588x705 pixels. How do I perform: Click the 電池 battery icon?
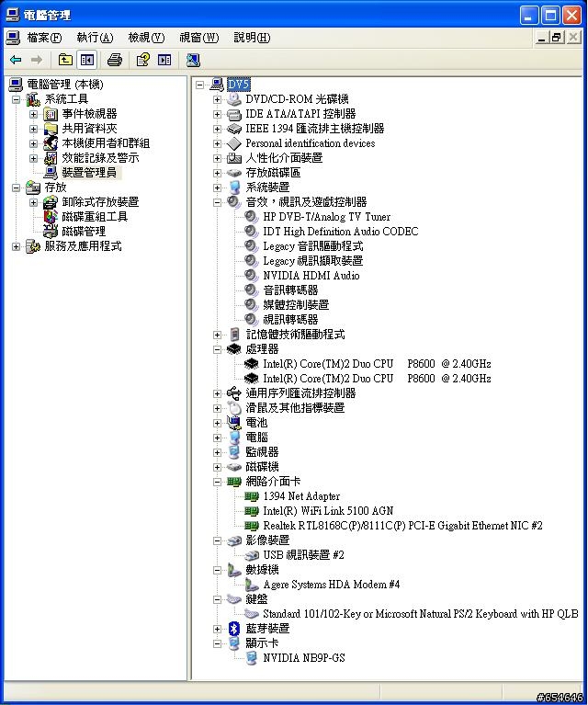234,423
